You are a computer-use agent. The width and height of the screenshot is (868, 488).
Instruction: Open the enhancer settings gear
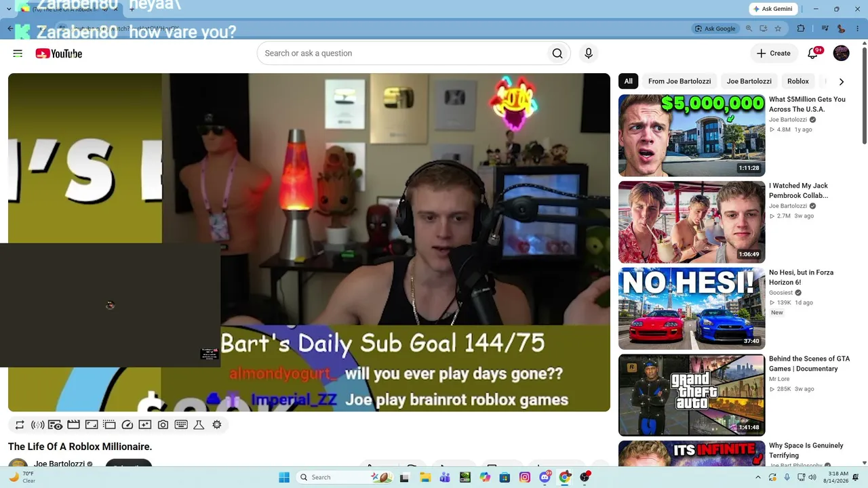217,425
